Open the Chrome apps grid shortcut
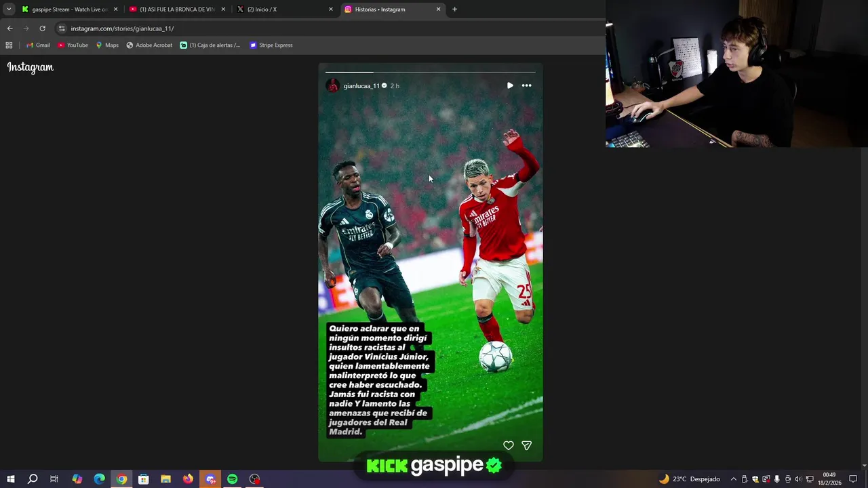Viewport: 868px width, 488px height. point(9,45)
